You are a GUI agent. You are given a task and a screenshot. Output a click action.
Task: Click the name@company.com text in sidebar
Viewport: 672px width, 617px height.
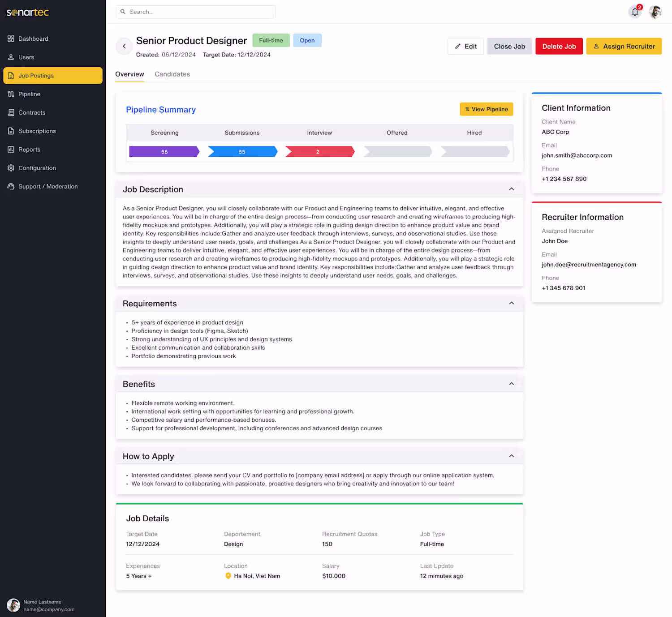[49, 609]
